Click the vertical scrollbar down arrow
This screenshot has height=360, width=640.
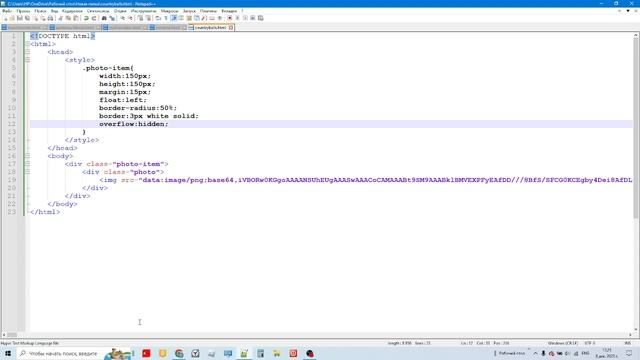(636, 329)
